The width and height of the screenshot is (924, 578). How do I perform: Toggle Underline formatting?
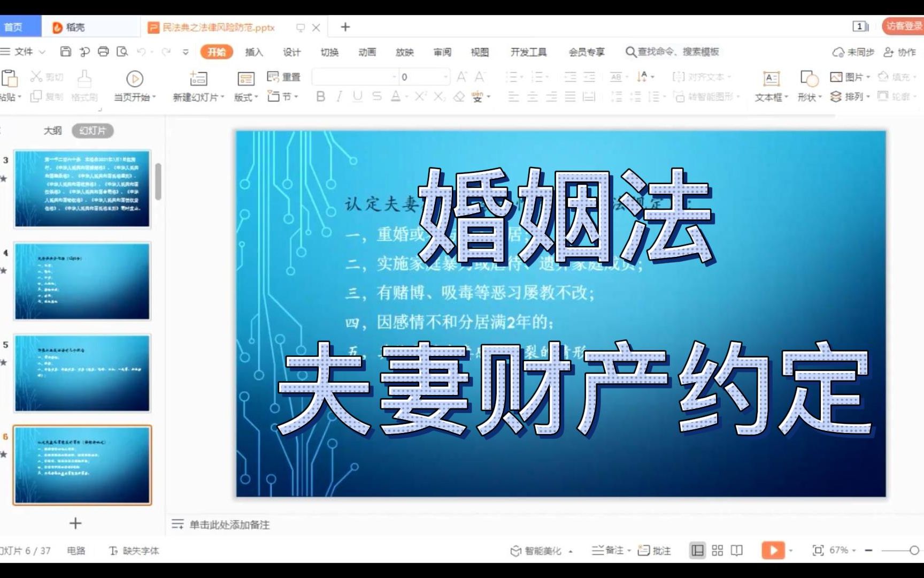tap(358, 97)
